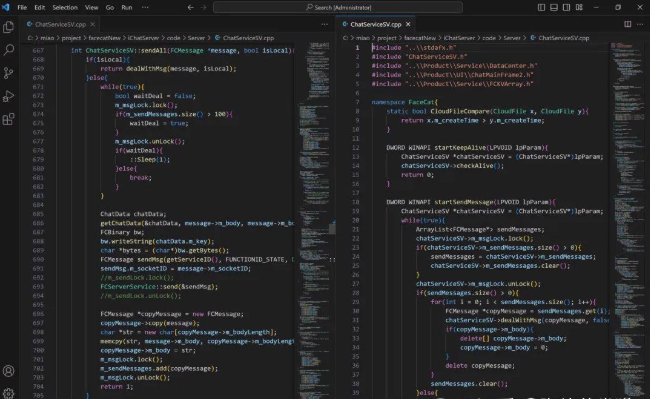Open the Go menu
The width and height of the screenshot is (650, 399).
(109, 7)
